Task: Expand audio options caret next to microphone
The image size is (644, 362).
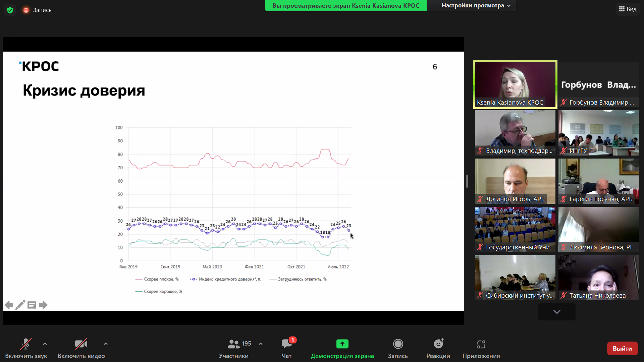Action: 45,344
